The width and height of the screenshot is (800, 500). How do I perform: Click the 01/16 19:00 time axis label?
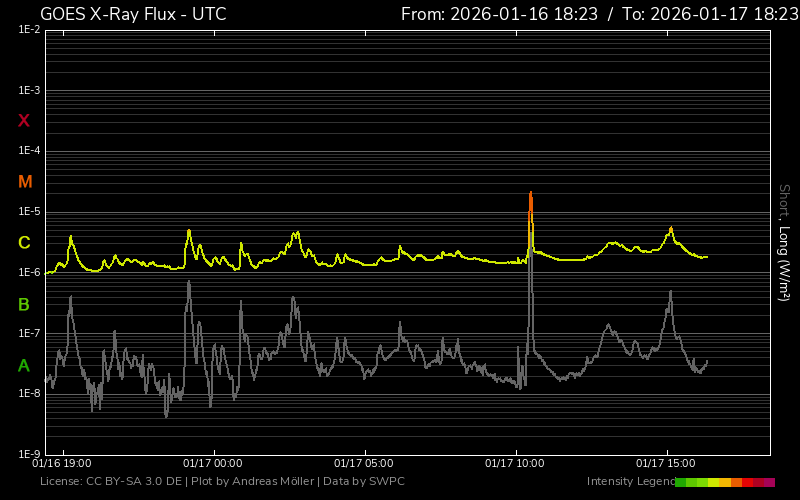click(x=62, y=463)
